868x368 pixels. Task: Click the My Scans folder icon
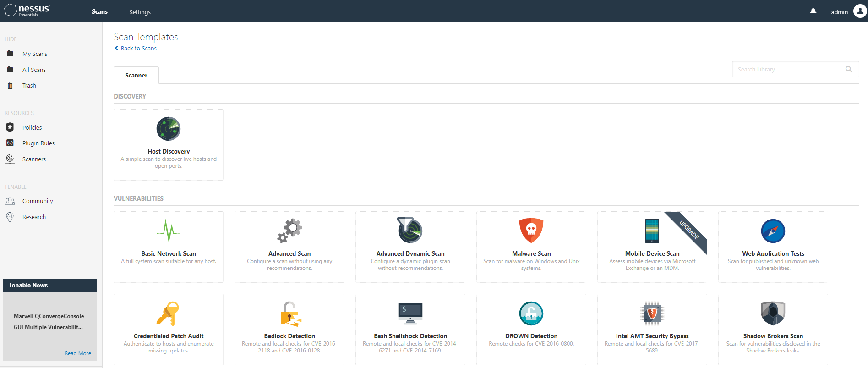[10, 54]
